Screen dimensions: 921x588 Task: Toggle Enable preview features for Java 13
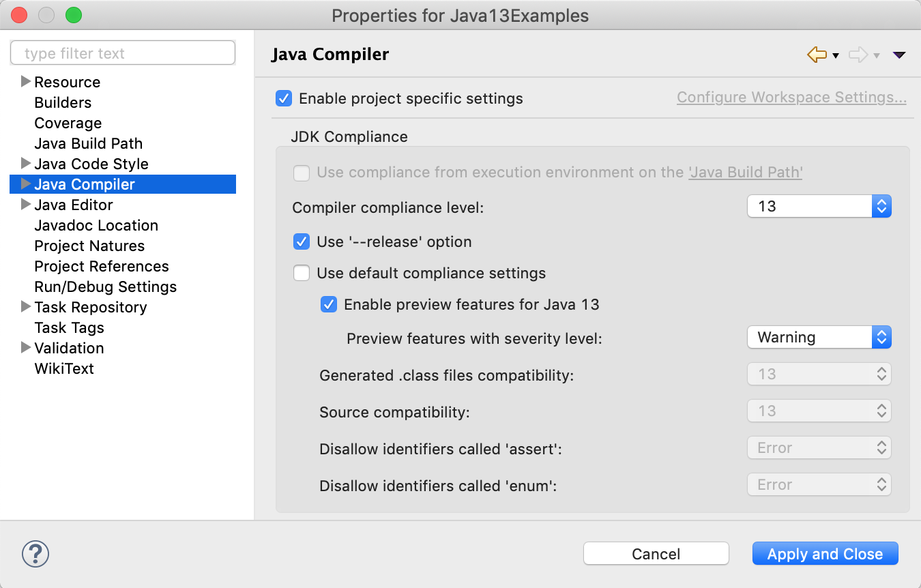coord(329,304)
